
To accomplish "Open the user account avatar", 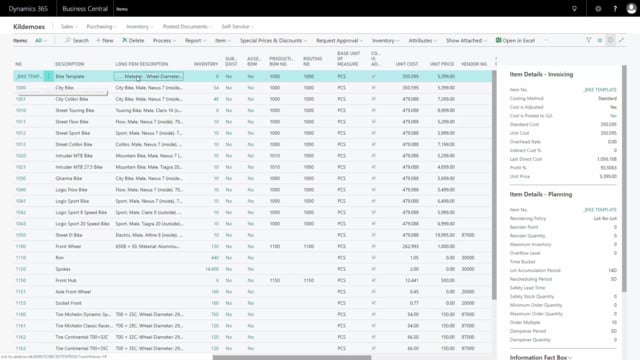I will pyautogui.click(x=631, y=9).
